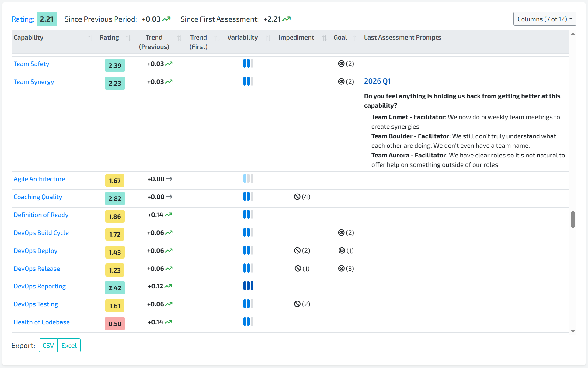588x368 pixels.
Task: Open the Health of Codebase link
Action: [x=42, y=322]
